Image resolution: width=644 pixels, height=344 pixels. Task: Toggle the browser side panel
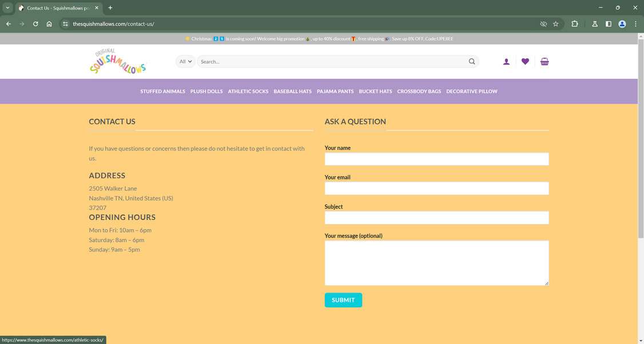pos(609,24)
